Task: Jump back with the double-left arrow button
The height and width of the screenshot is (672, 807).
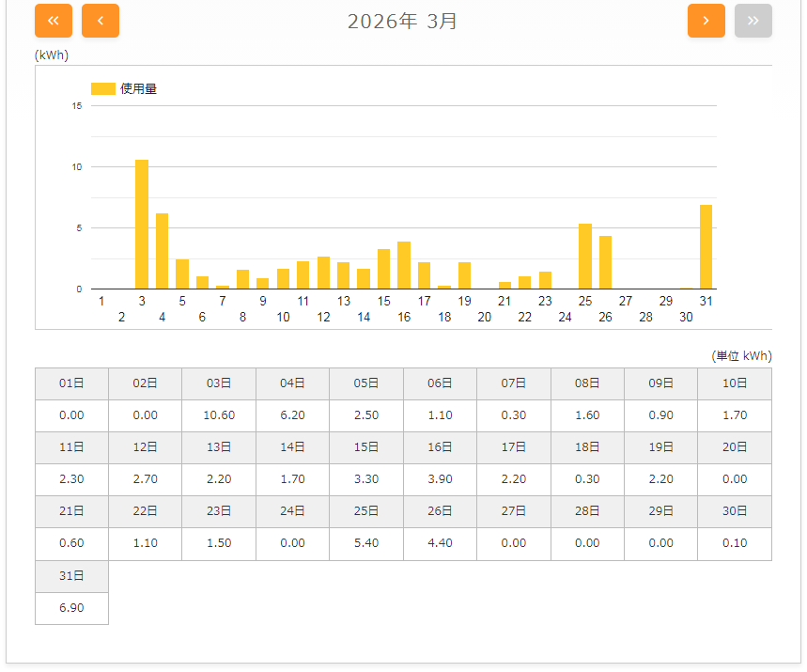Action: [x=54, y=21]
